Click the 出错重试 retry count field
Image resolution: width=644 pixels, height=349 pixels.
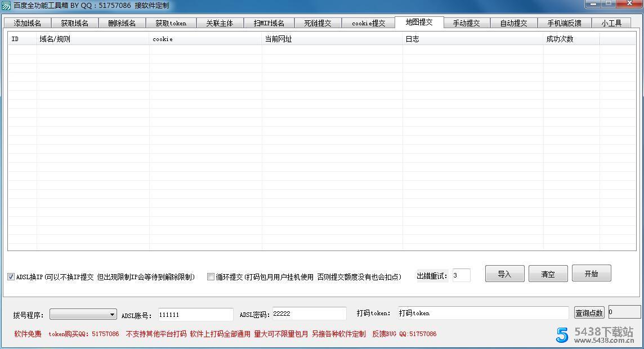point(462,275)
